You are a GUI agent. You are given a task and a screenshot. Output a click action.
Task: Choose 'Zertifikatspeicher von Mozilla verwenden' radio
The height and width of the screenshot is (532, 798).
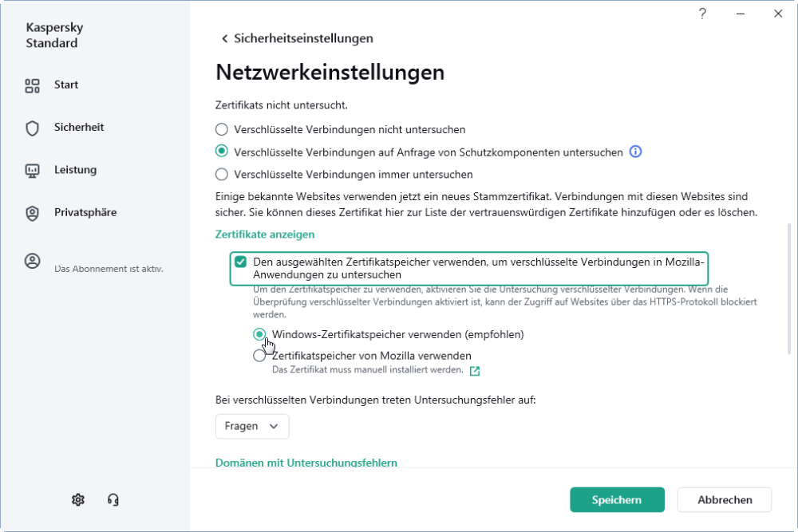tap(259, 356)
